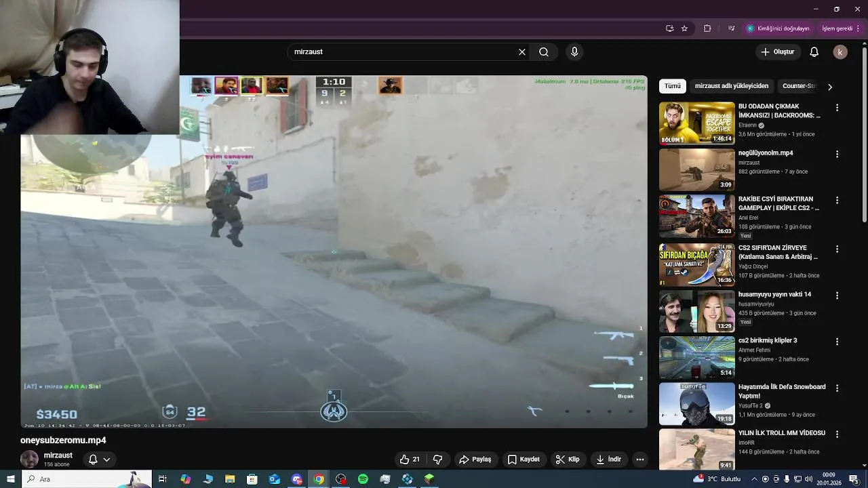The width and height of the screenshot is (868, 488).
Task: Open options menu for BU ODADAN ÇIKMAK video
Action: click(837, 108)
